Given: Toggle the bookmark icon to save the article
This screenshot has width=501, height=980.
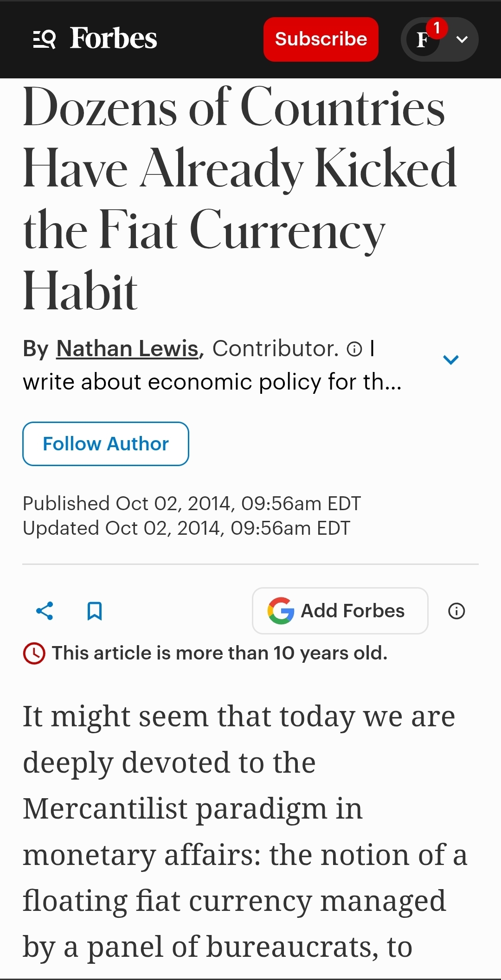Looking at the screenshot, I should (95, 611).
